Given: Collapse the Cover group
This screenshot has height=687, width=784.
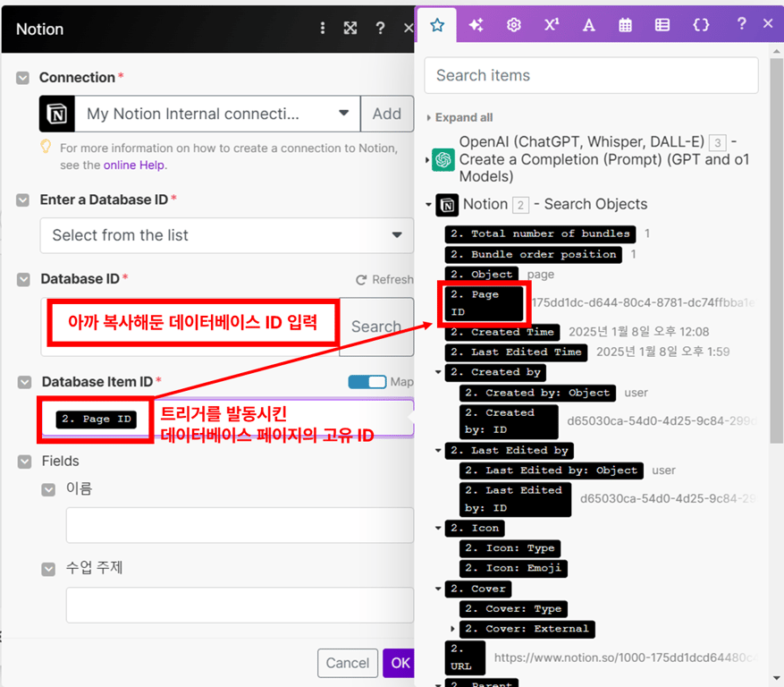Looking at the screenshot, I should 438,589.
